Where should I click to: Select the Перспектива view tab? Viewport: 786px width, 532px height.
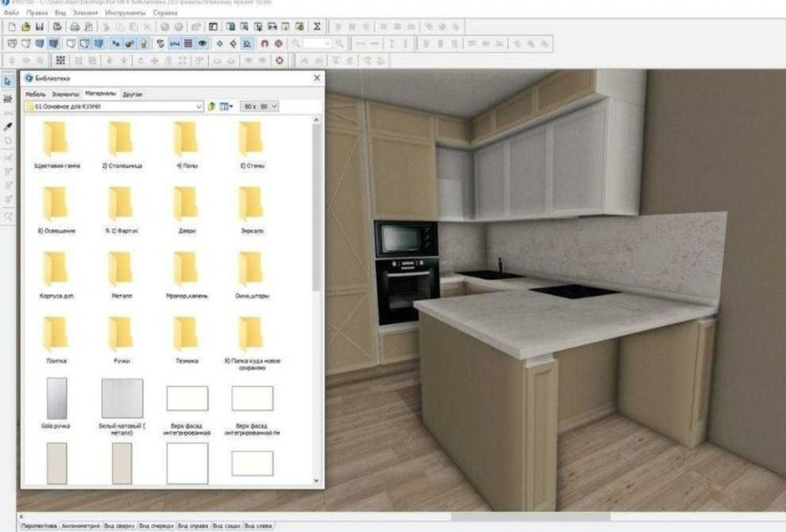(39, 526)
